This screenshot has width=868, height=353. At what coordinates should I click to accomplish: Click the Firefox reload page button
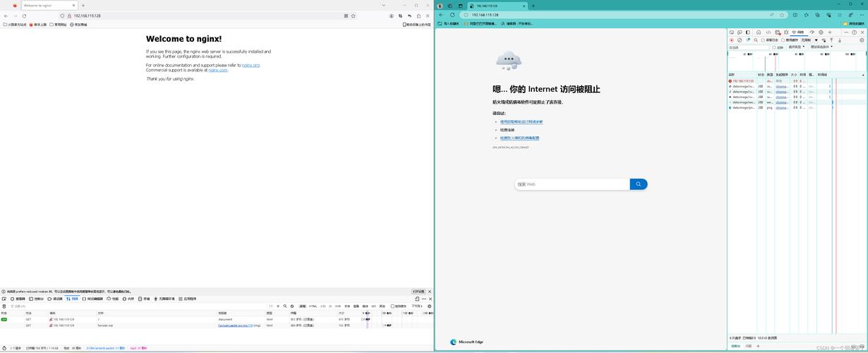click(25, 16)
